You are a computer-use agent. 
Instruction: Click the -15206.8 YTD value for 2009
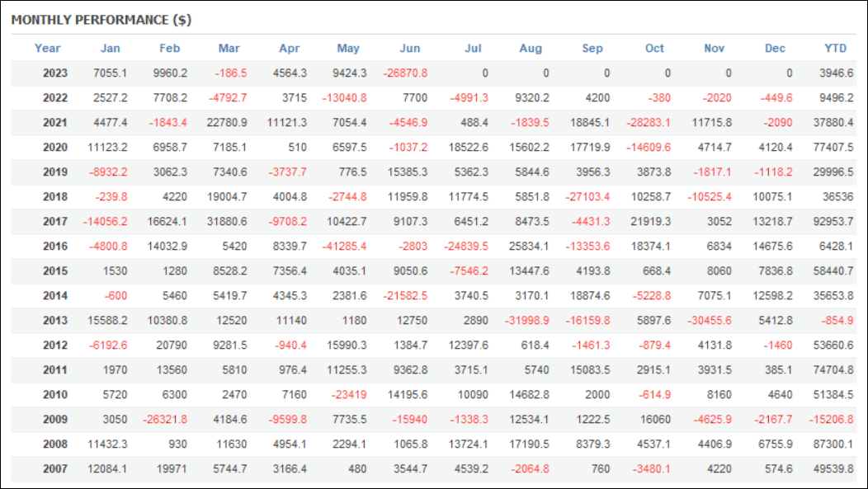click(831, 419)
